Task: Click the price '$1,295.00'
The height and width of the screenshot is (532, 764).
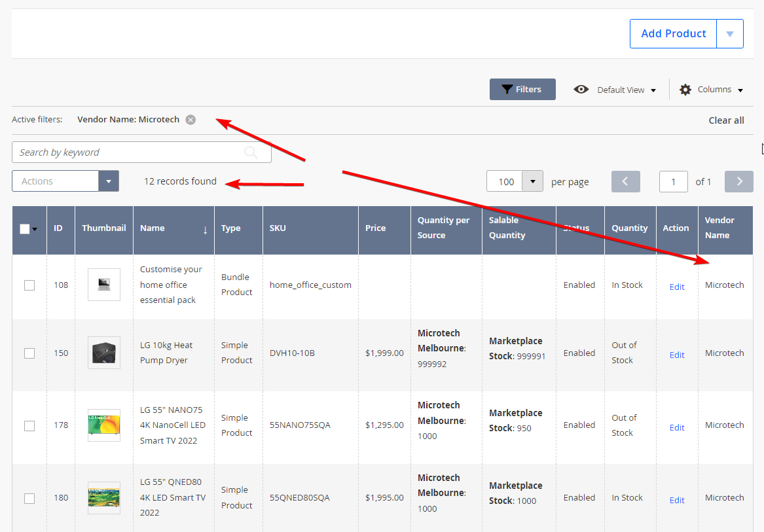Action: tap(384, 425)
